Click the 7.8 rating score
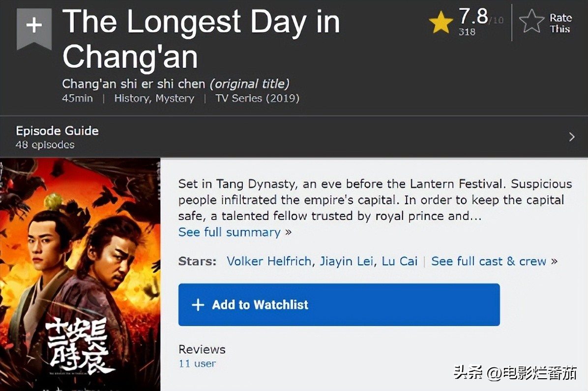 (x=473, y=16)
